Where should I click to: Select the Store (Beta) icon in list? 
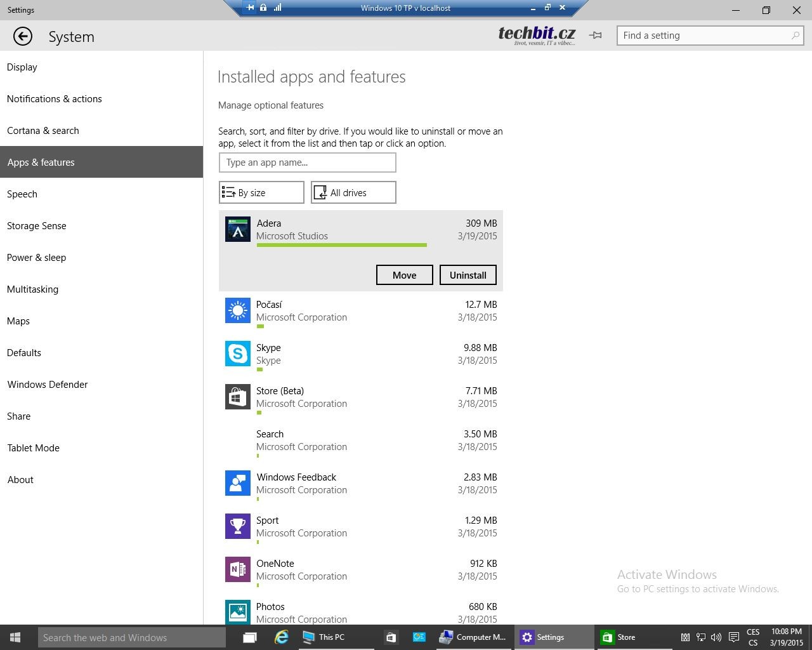238,397
